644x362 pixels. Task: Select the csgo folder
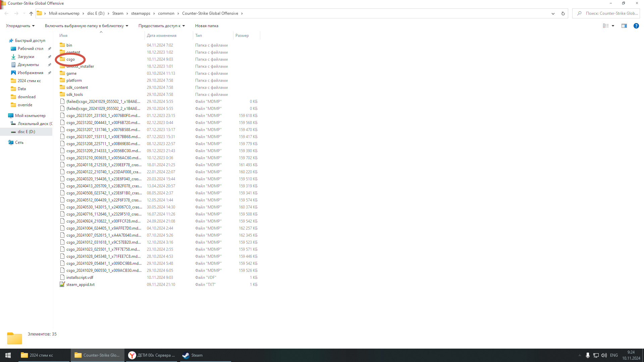(70, 59)
